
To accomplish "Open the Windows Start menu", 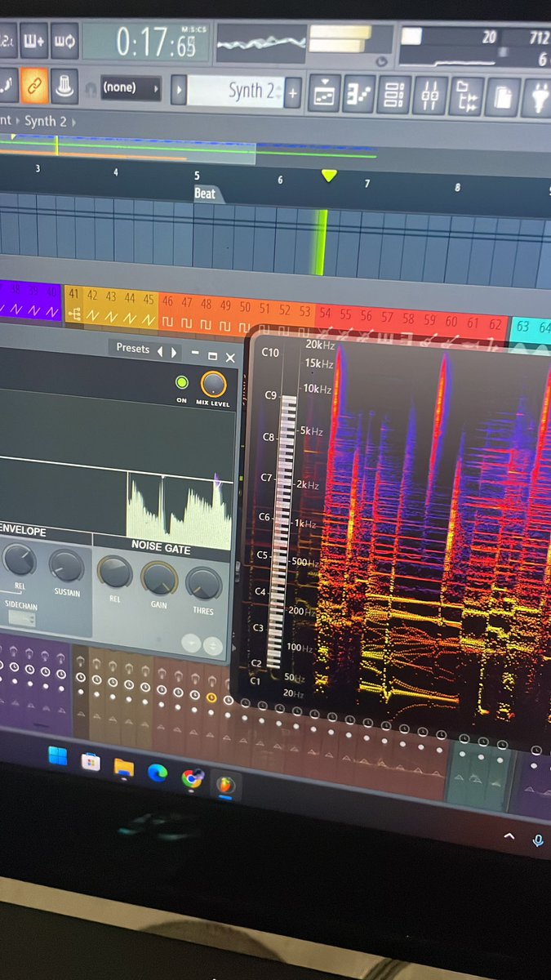I will tap(58, 757).
